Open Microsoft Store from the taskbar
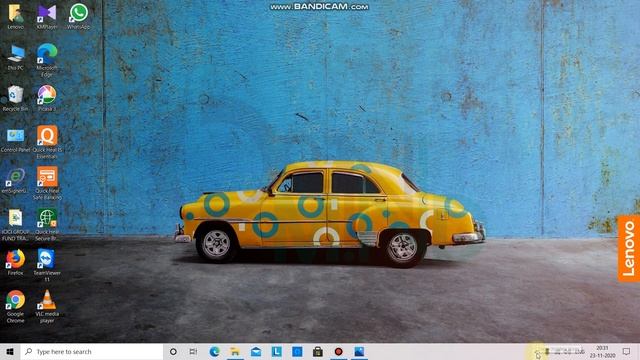 pos(318,351)
